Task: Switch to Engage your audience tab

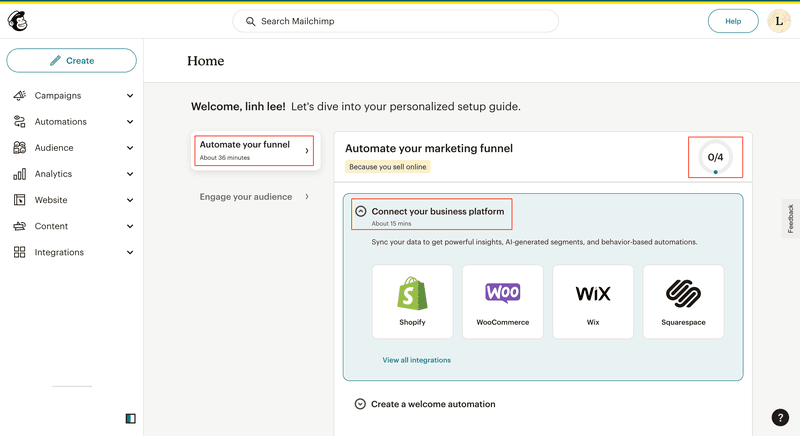Action: point(254,197)
